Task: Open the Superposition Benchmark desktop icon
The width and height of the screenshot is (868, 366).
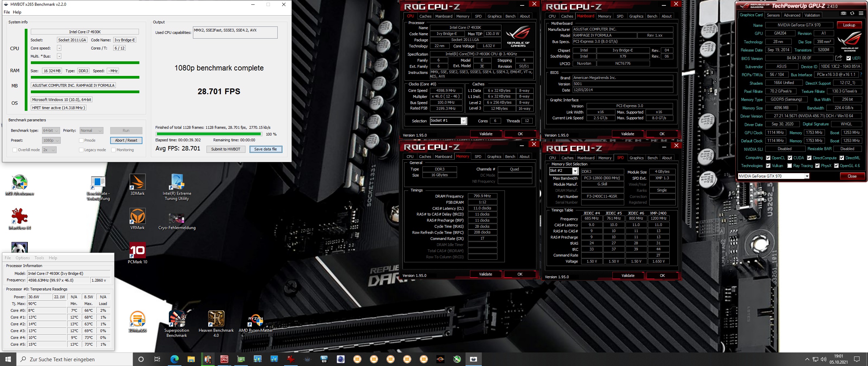Action: [x=177, y=324]
